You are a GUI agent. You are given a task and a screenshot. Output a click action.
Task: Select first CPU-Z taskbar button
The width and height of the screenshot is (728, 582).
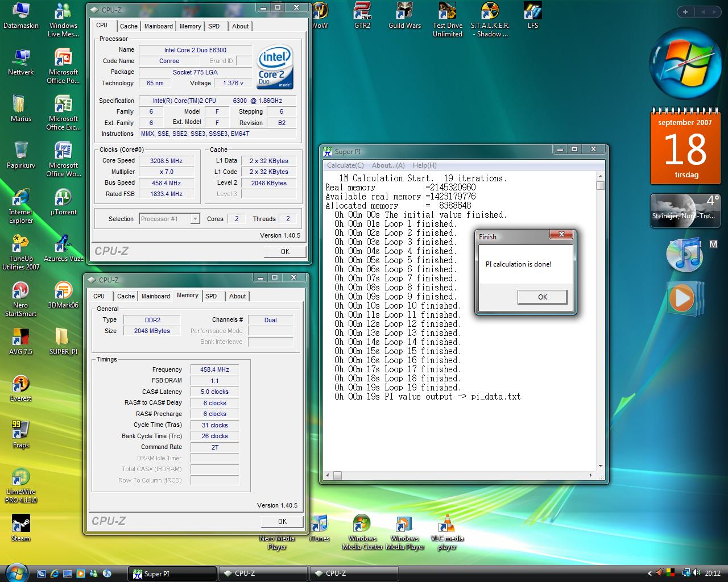click(263, 573)
